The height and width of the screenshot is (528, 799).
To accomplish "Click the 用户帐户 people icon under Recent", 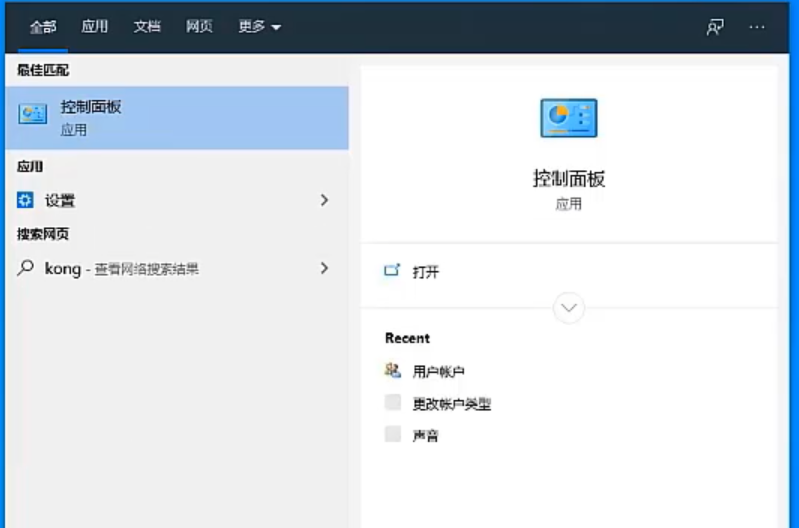I will [393, 371].
